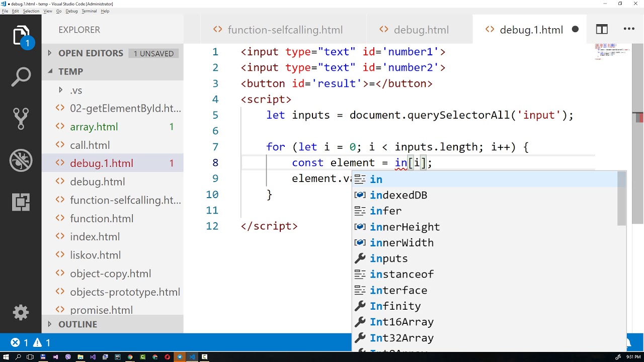Expand the Outline section

coord(113,324)
